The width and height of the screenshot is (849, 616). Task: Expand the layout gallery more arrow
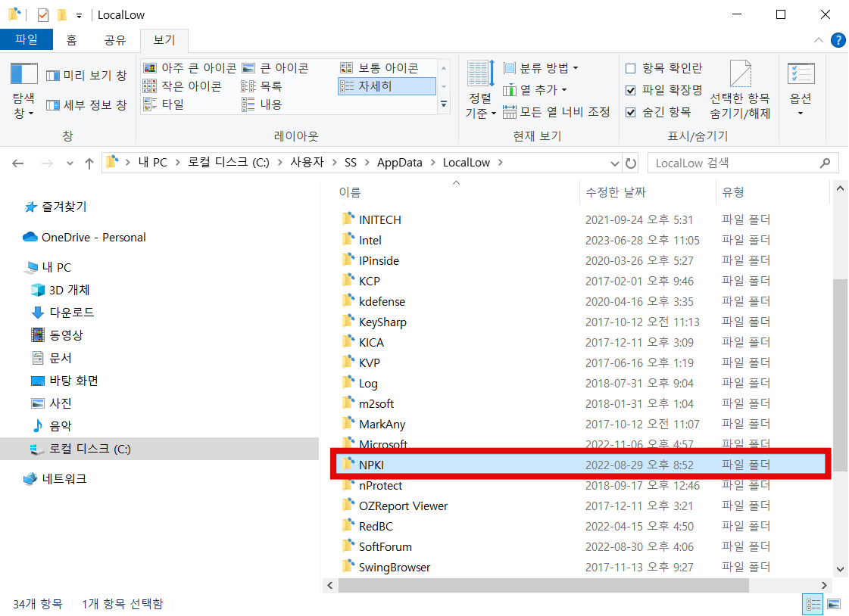pos(444,104)
